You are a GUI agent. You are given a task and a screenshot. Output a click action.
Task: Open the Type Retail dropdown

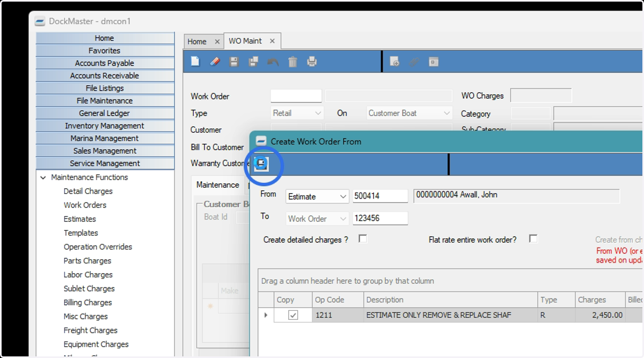(318, 113)
